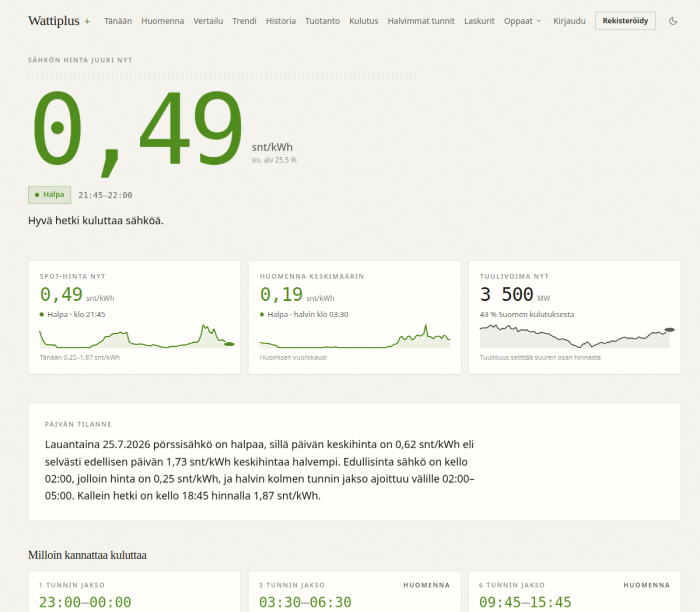Open the Tänään page
Image resolution: width=700 pixels, height=612 pixels.
point(118,21)
